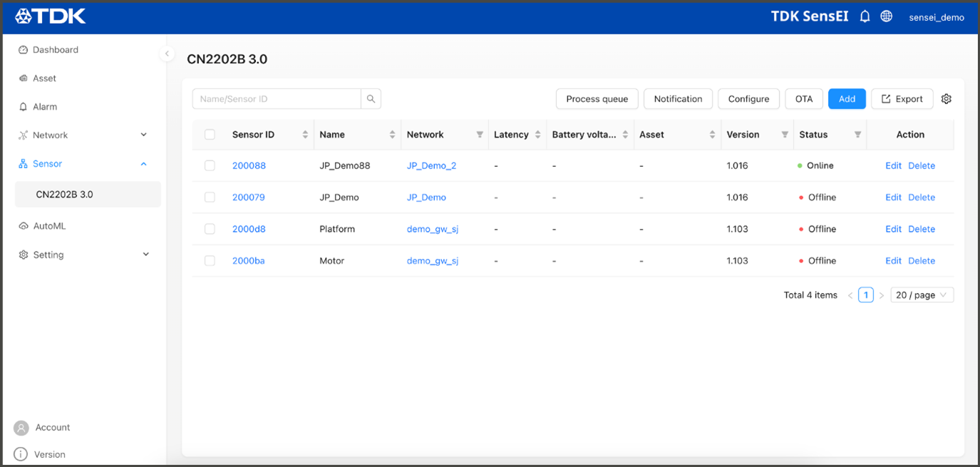Image resolution: width=980 pixels, height=467 pixels.
Task: Open Version in the sidebar
Action: (x=50, y=454)
